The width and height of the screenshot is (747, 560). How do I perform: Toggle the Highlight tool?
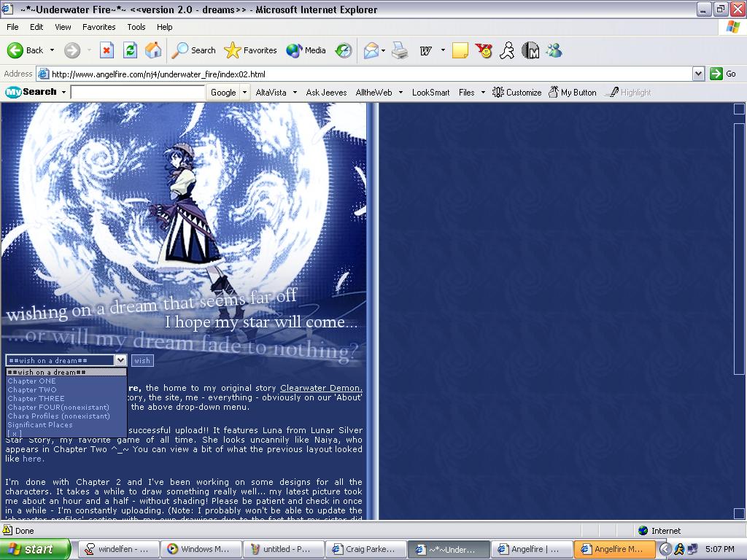tap(628, 93)
